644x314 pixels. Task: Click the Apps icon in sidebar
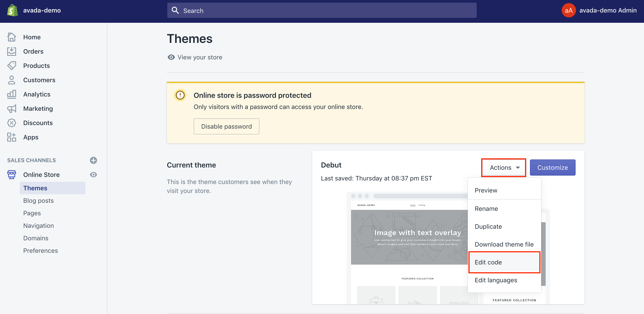(x=11, y=137)
